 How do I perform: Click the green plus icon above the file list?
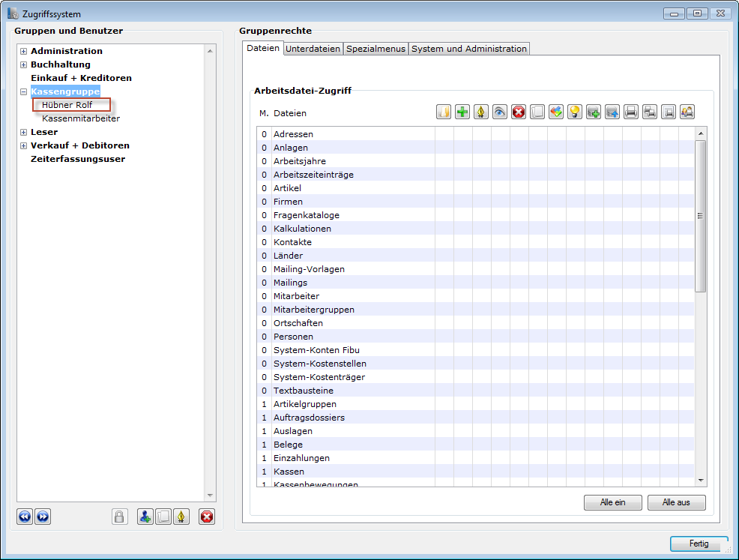pyautogui.click(x=462, y=112)
